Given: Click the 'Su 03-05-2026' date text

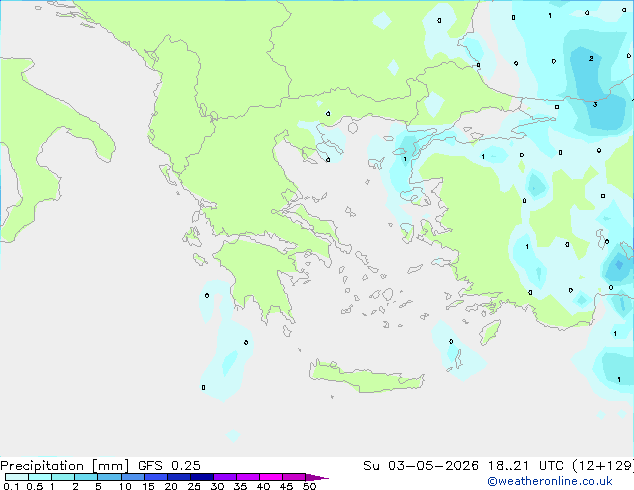Looking at the screenshot, I should point(421,466).
